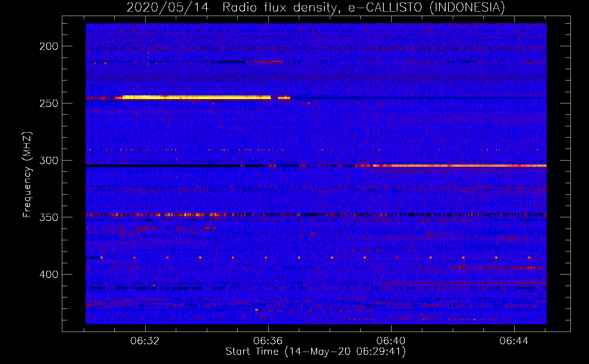Click the 400 frequency tick label
The width and height of the screenshot is (589, 364).
click(x=49, y=274)
